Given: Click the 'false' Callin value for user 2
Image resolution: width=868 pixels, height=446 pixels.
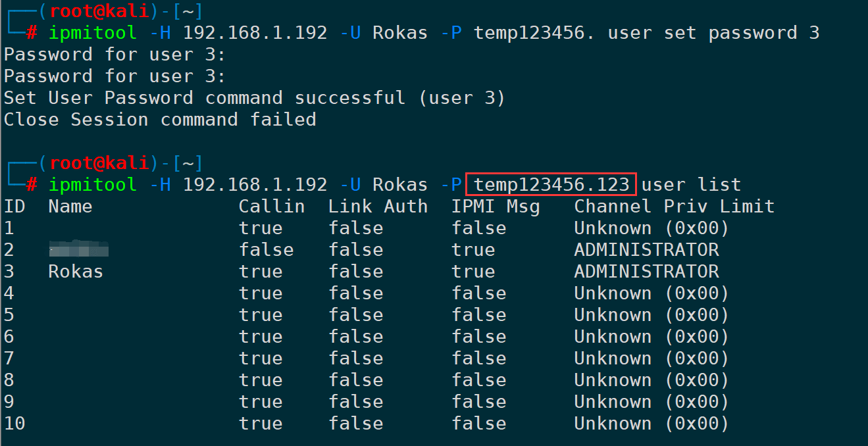Looking at the screenshot, I should pos(266,250).
